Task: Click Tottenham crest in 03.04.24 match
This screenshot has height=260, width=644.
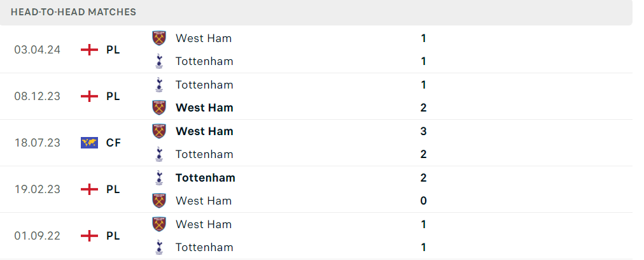Action: (159, 61)
